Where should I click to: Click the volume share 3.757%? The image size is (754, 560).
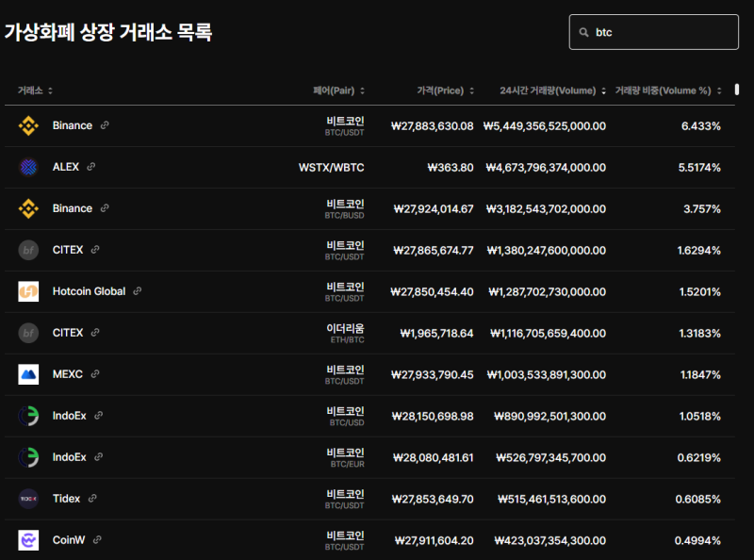coord(702,208)
